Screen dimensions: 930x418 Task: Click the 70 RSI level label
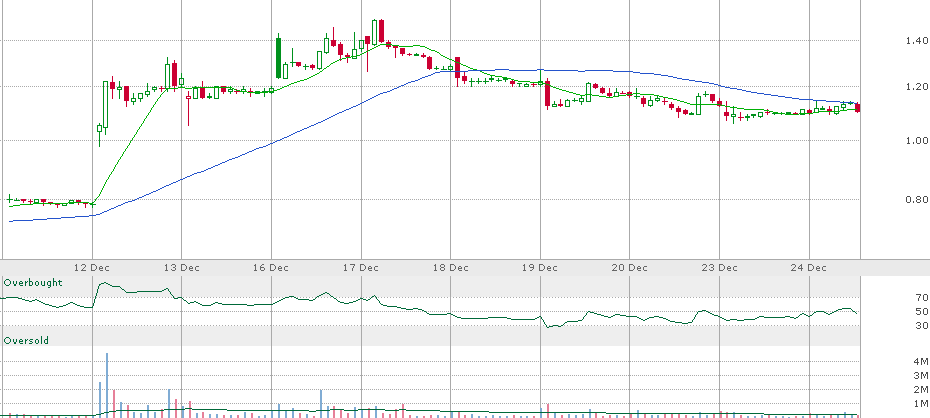coord(921,297)
